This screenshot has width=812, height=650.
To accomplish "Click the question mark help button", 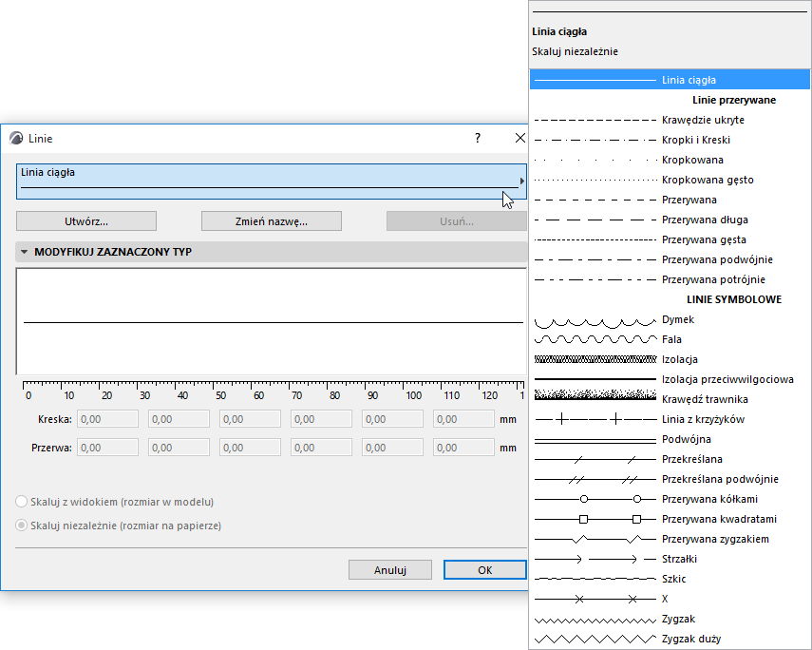I will (x=478, y=138).
